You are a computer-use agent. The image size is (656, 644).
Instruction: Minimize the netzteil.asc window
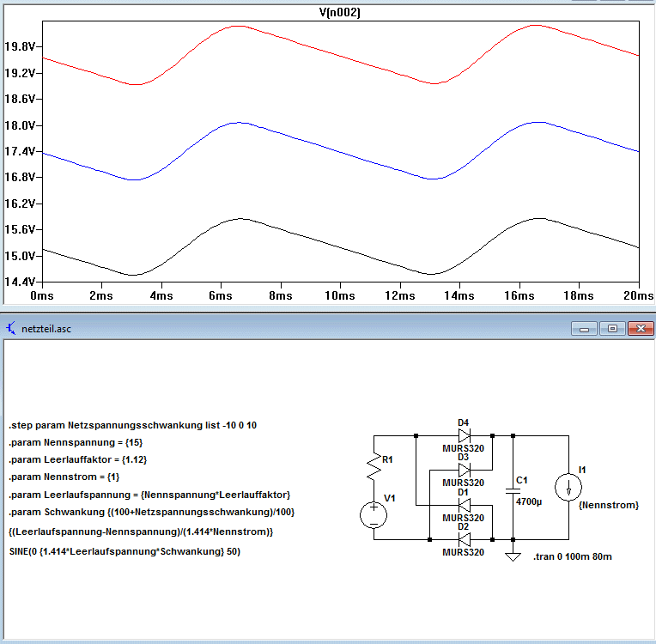click(585, 329)
